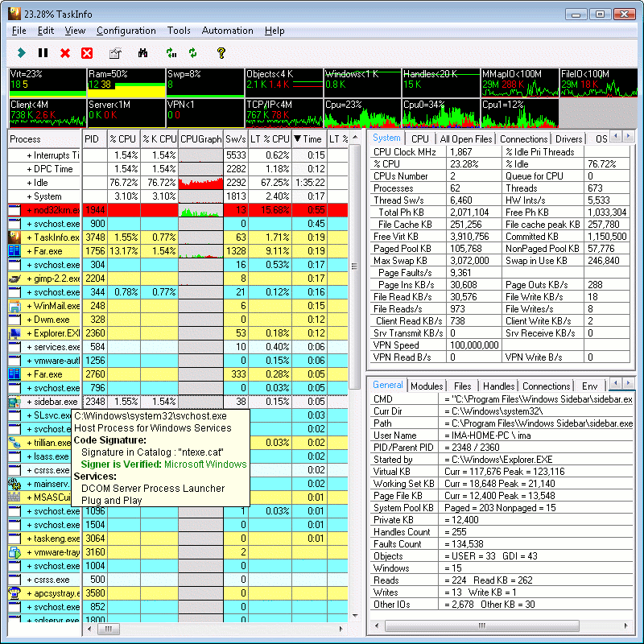
Task: Expand the TaskInfo.exe process tree node
Action: click(x=29, y=237)
